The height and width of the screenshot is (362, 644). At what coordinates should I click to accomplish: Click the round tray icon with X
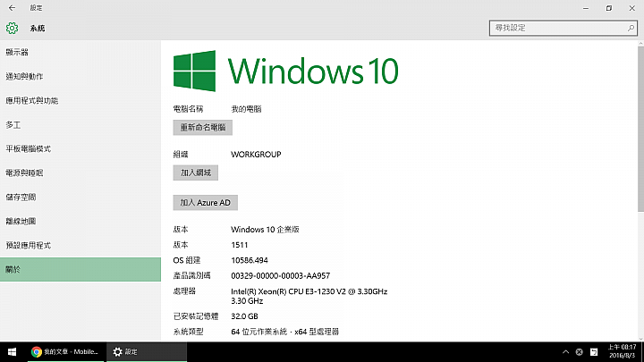579,352
